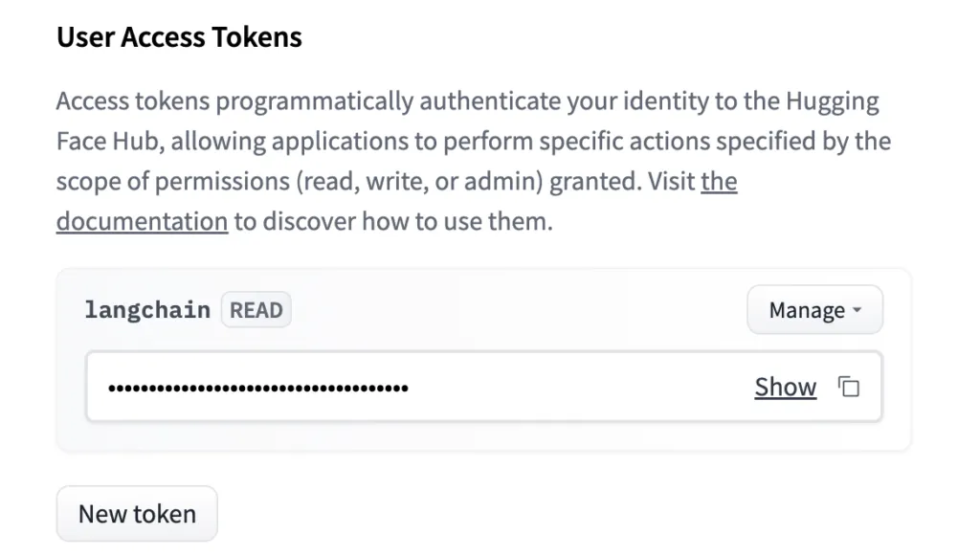Click the word "granted" in the description
This screenshot has height=557, width=980.
click(595, 182)
